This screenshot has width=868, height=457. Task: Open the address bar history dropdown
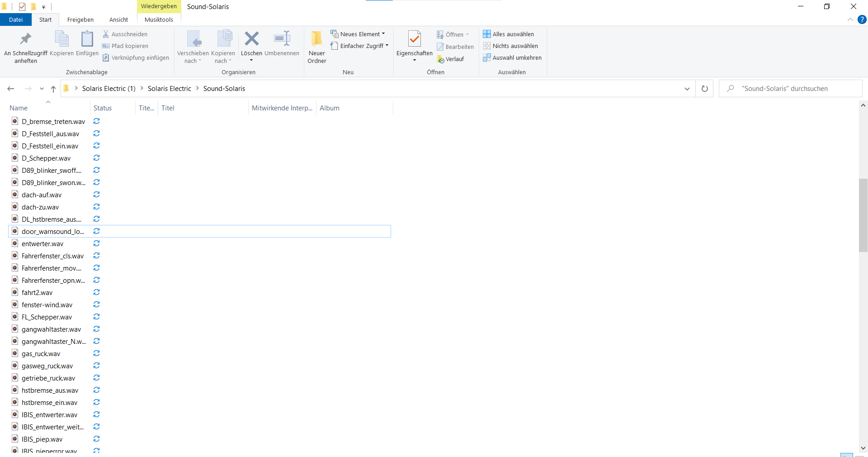[x=687, y=89]
